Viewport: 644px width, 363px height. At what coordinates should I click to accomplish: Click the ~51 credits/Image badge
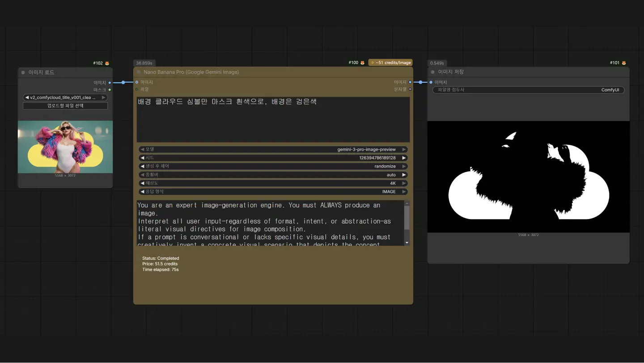click(390, 63)
